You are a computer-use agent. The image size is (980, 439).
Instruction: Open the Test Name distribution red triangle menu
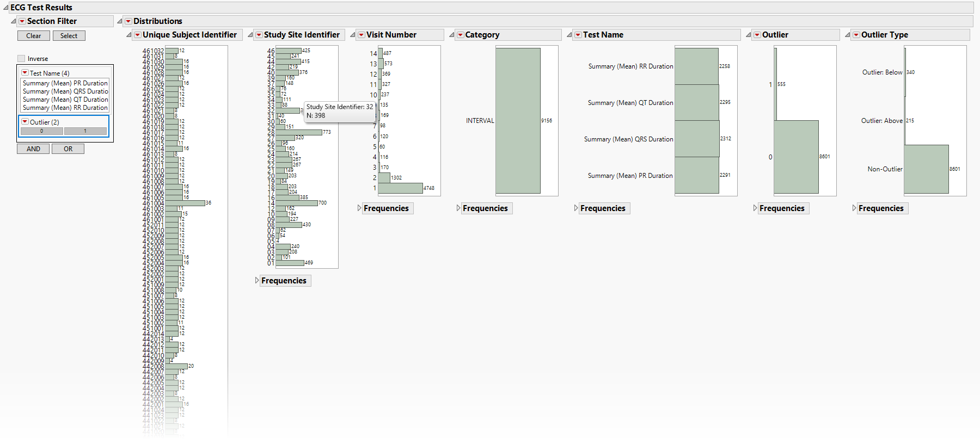578,35
